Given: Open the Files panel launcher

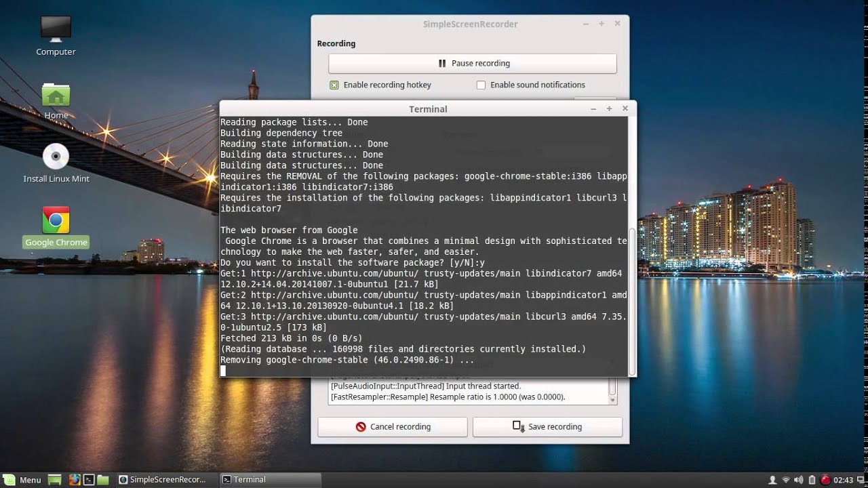Looking at the screenshot, I should (x=102, y=480).
